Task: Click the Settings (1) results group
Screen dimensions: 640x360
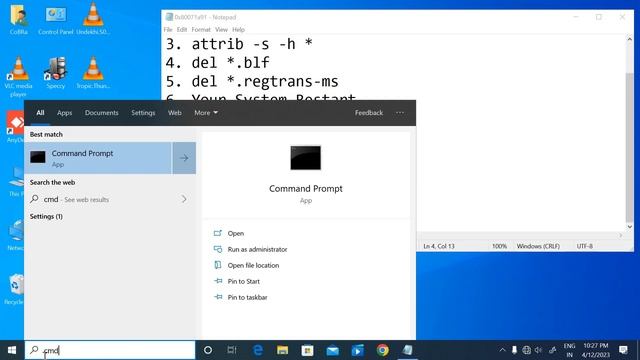Action: (46, 216)
